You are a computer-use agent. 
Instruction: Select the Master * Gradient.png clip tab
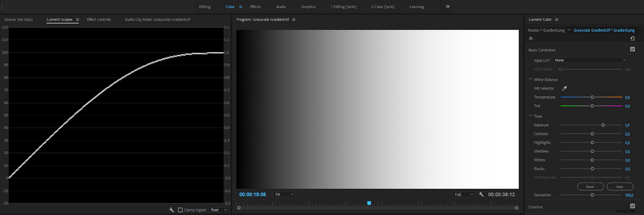point(546,31)
